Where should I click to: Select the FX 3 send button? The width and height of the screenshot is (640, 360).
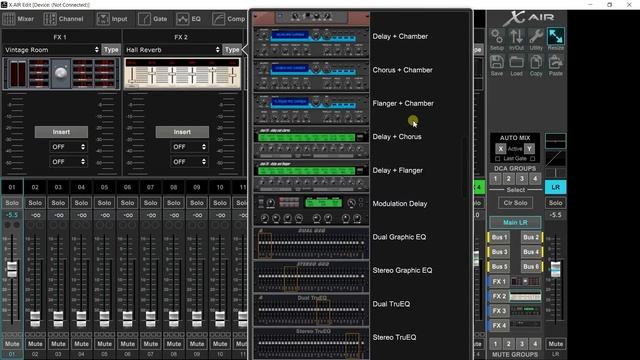tap(499, 311)
